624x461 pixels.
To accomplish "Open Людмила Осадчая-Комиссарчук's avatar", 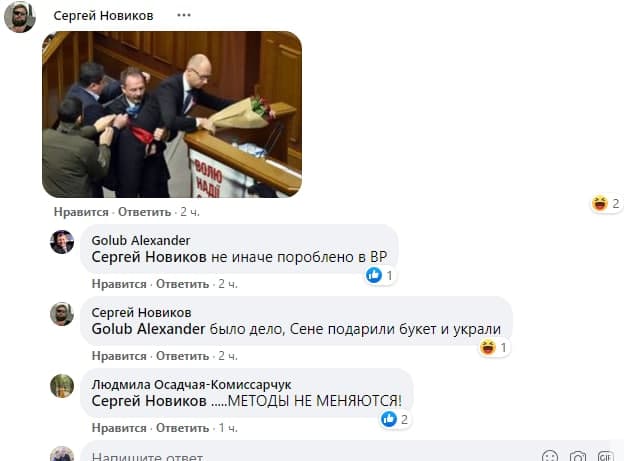I will tap(62, 386).
